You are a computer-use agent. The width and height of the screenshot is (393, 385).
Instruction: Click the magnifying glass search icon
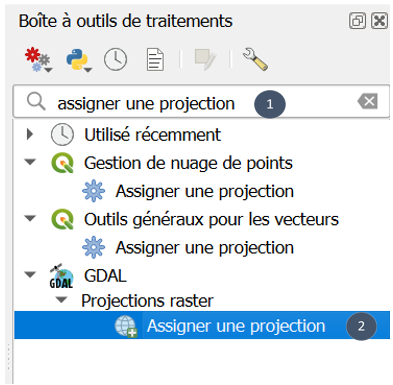pos(36,101)
